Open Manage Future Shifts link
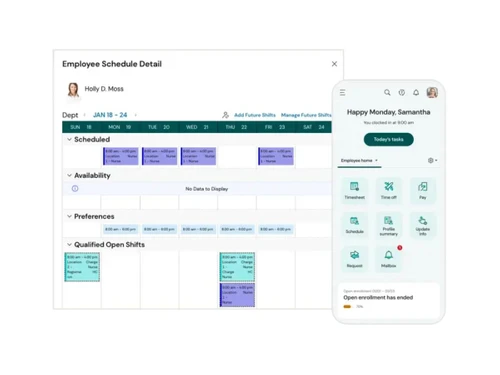Viewport: 500px width, 375px height. coord(306,115)
